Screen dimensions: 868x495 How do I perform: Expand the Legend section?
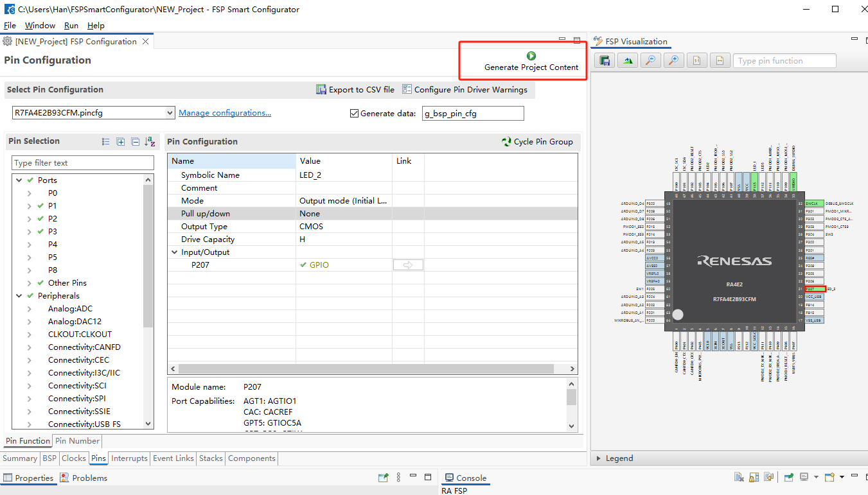[599, 458]
